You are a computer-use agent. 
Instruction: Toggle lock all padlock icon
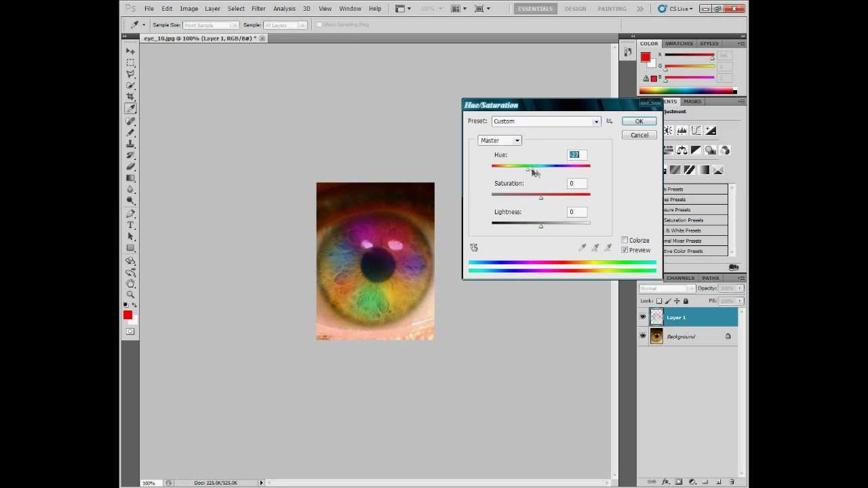[686, 301]
